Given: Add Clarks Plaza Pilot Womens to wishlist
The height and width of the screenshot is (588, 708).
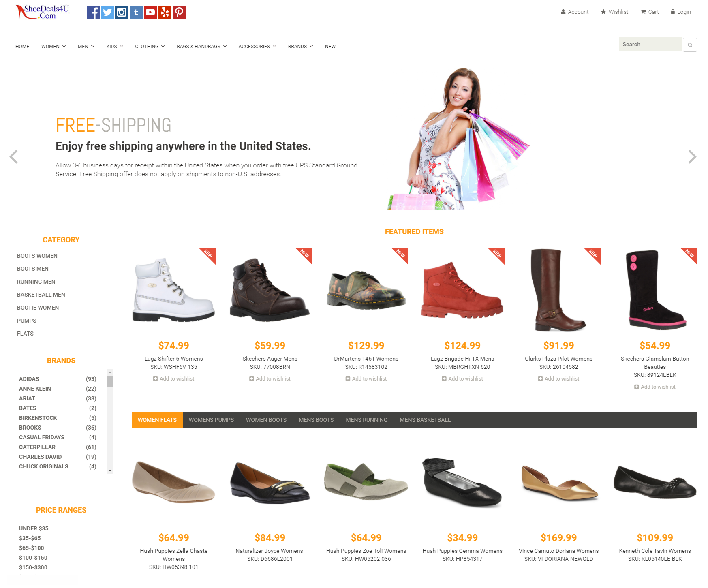Looking at the screenshot, I should click(x=558, y=378).
